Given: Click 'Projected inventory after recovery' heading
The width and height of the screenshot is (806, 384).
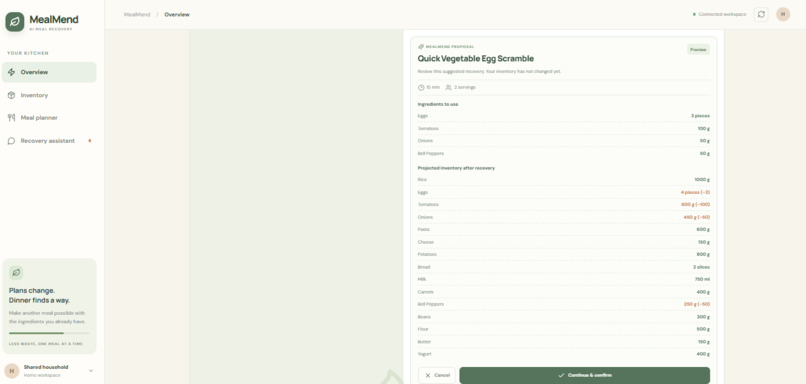Looking at the screenshot, I should click(456, 168).
